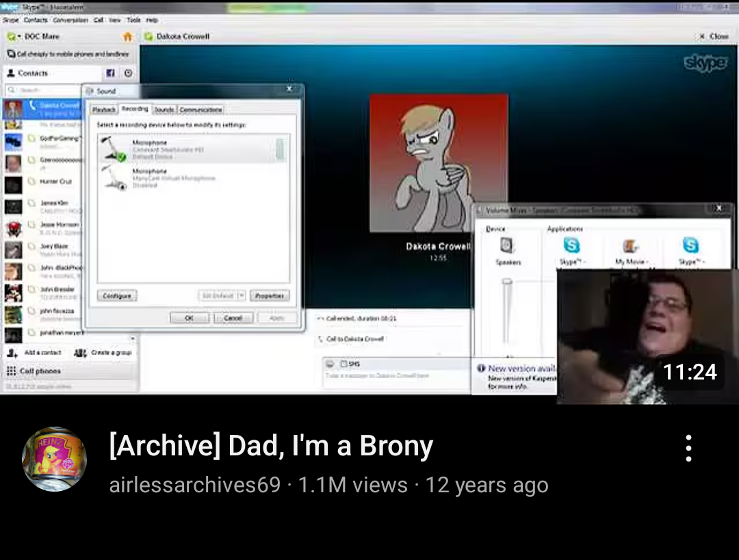Open the Conversation menu
This screenshot has width=739, height=560.
70,20
